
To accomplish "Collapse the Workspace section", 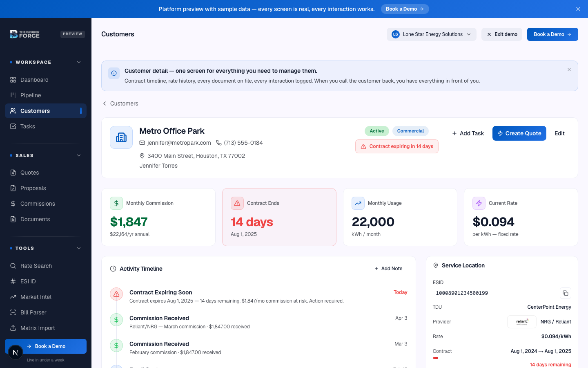I will [x=79, y=62].
